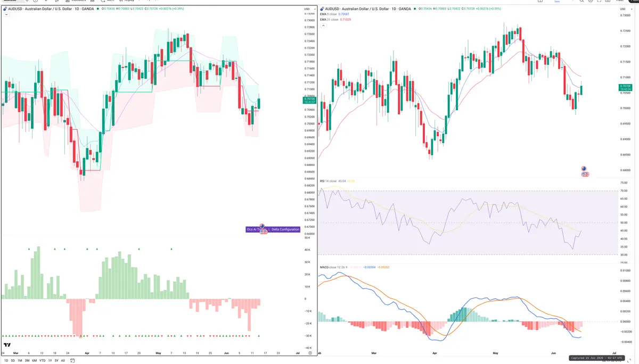
Task: Open the USD currency dropdown on right chart
Action: [x=626, y=9]
